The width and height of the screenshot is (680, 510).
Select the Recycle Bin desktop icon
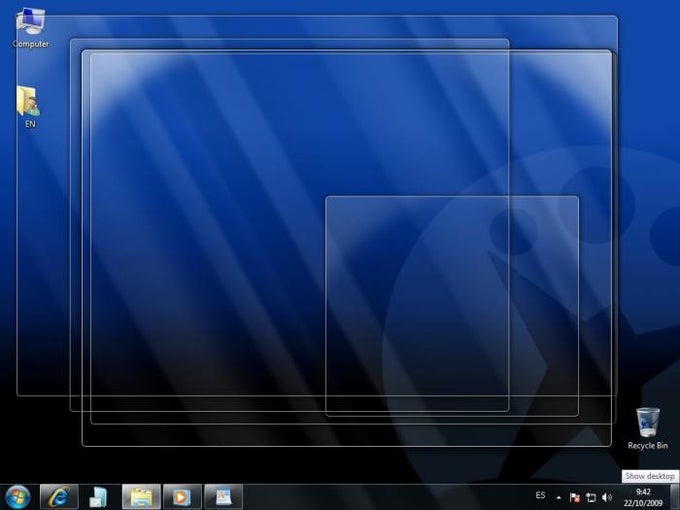647,428
